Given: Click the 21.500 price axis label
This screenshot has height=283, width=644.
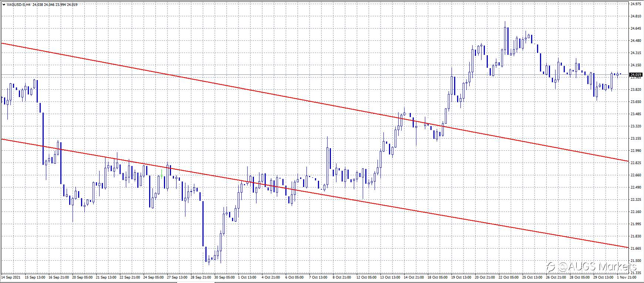Looking at the screenshot, I should (x=636, y=261).
